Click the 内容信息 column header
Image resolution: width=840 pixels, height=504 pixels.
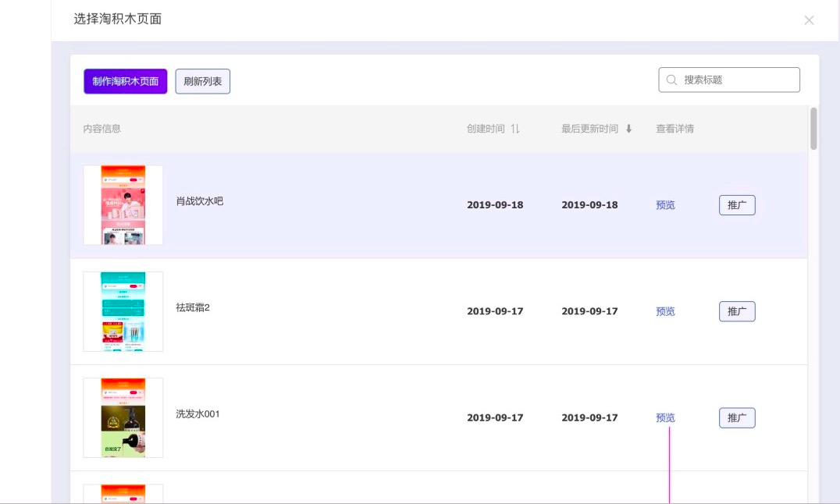101,129
